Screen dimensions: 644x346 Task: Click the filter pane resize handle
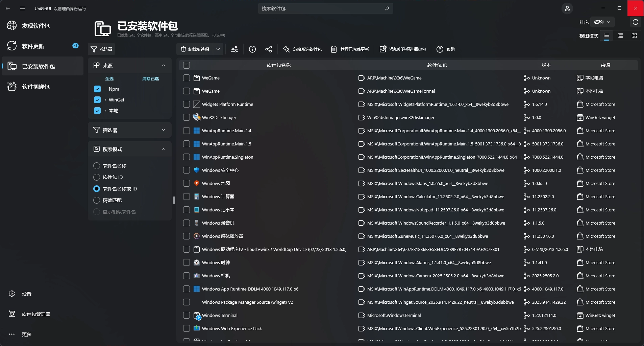click(174, 200)
